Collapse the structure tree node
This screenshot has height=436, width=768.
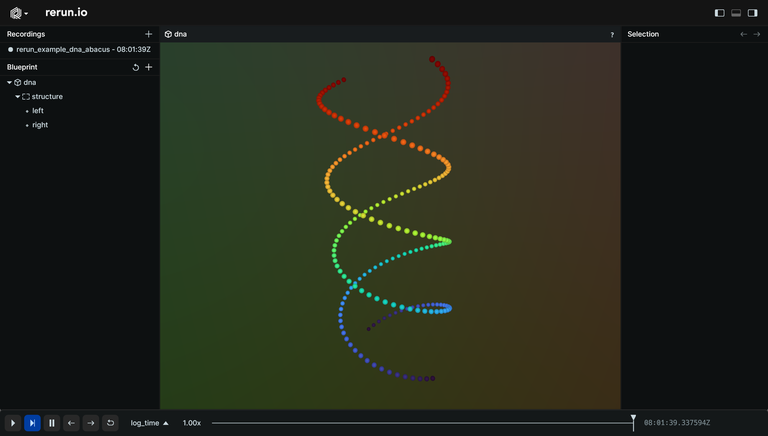coord(17,97)
